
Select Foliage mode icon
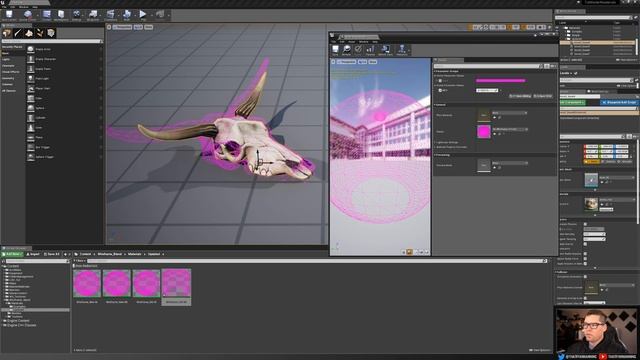coord(40,33)
